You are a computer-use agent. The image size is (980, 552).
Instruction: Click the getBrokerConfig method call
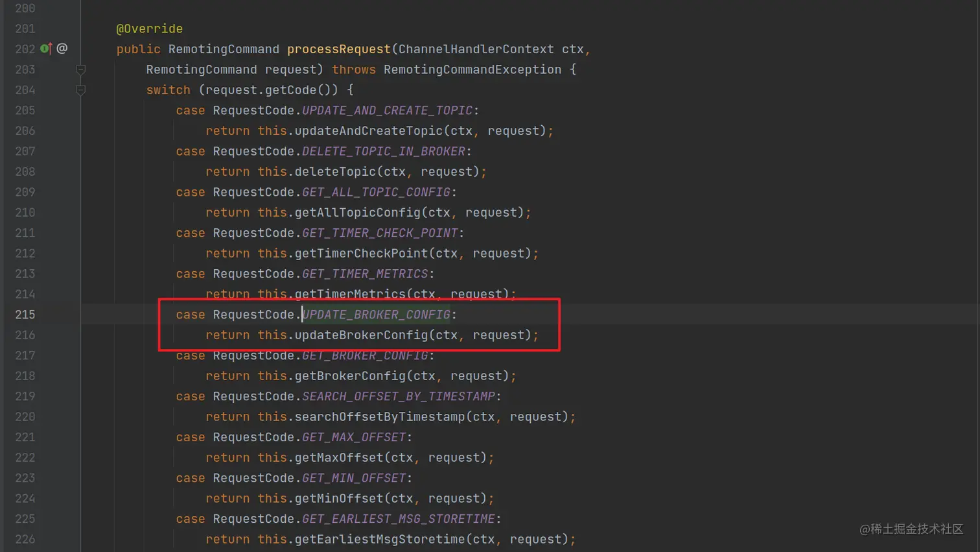pyautogui.click(x=350, y=376)
